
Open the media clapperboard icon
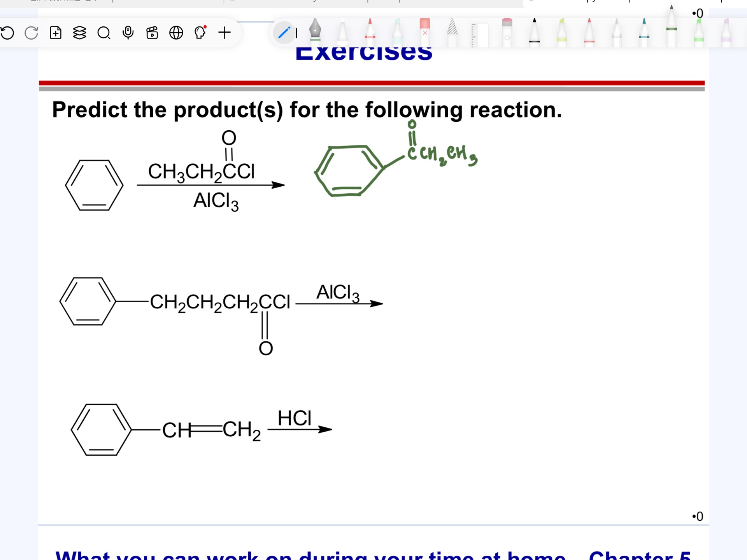[152, 33]
